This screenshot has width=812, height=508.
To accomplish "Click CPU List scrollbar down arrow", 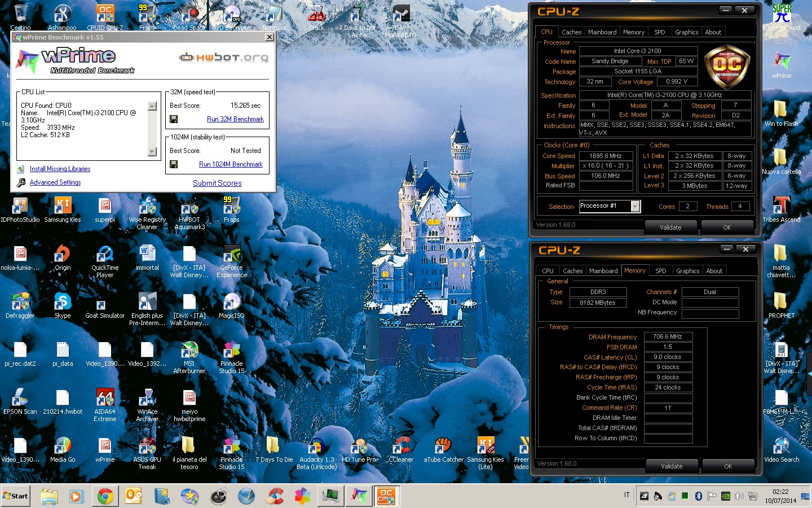I will pos(152,151).
